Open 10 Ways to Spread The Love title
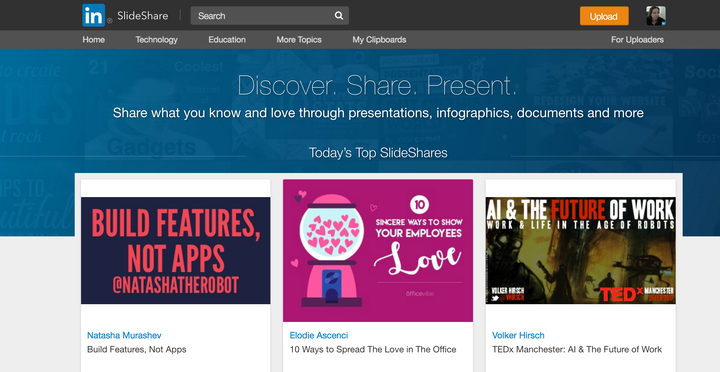The image size is (720, 372). pos(373,349)
